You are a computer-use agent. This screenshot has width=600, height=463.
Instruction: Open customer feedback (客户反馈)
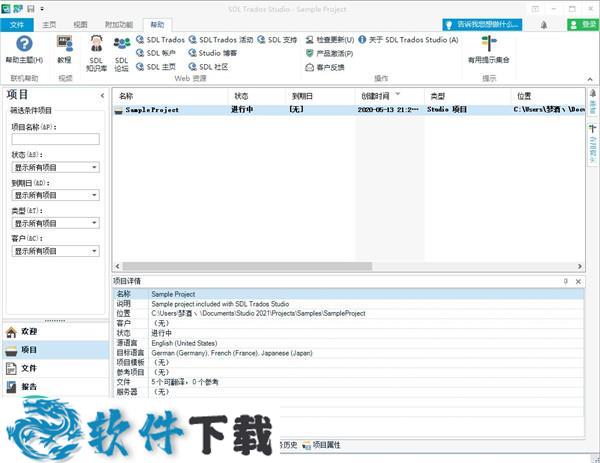(325, 67)
